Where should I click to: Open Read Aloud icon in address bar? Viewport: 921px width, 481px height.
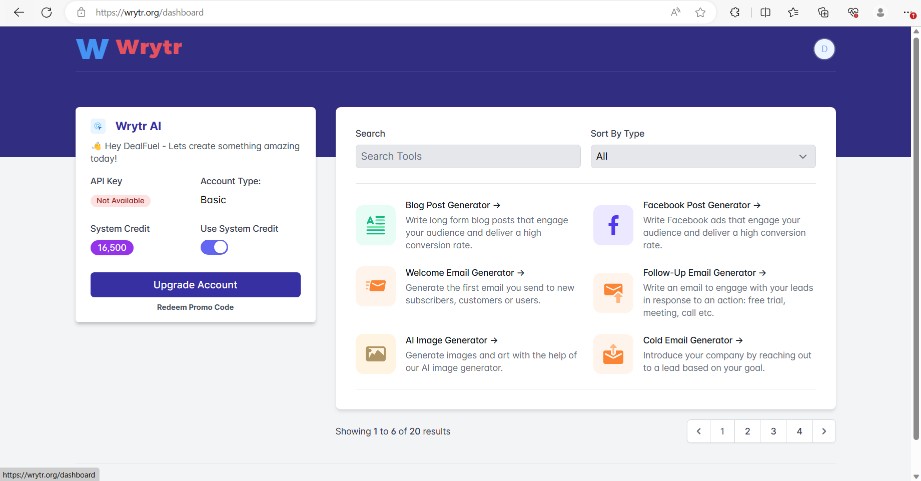coord(675,12)
